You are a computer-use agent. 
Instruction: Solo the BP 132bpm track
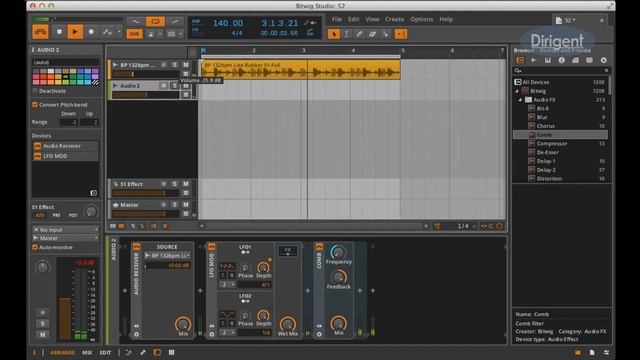(175, 65)
